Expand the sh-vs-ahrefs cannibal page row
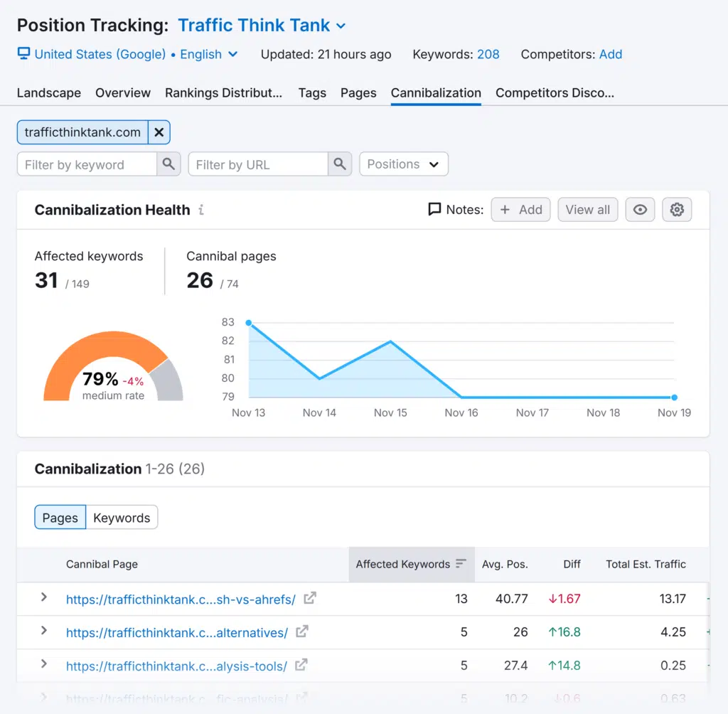 [44, 598]
